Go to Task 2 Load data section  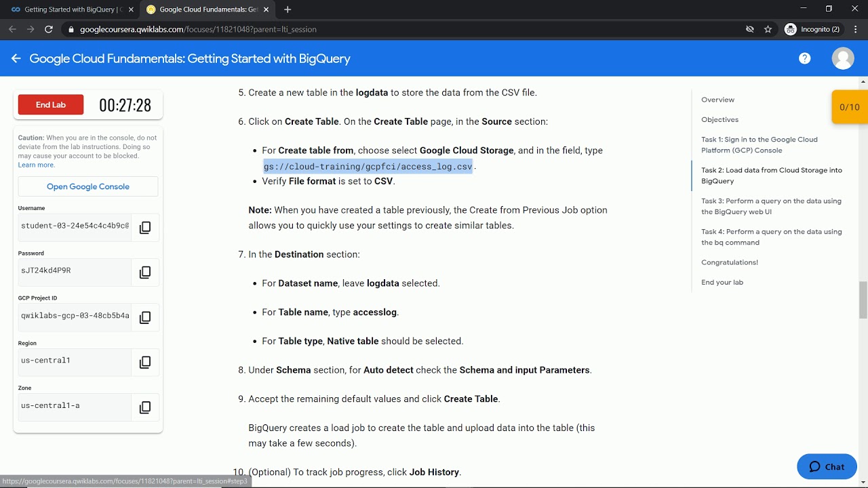pos(772,176)
